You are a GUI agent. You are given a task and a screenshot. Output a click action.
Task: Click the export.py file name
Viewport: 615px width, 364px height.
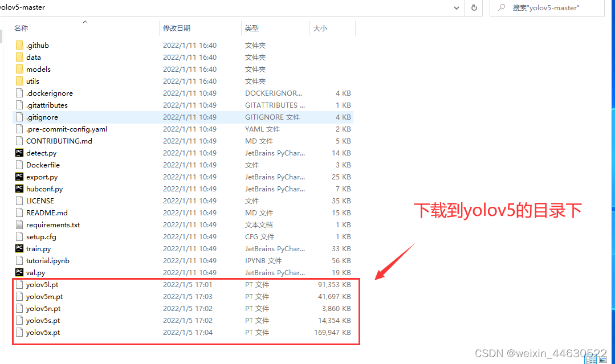click(42, 177)
